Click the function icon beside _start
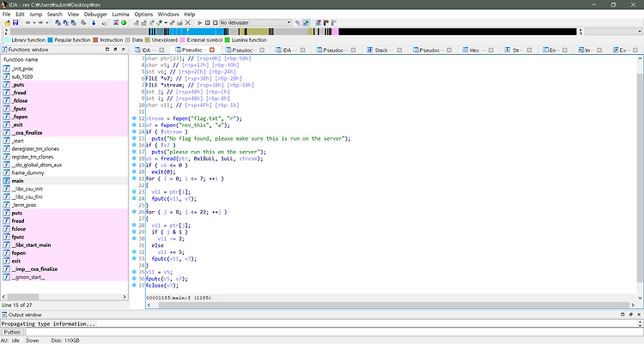The height and width of the screenshot is (344, 644). pyautogui.click(x=7, y=141)
